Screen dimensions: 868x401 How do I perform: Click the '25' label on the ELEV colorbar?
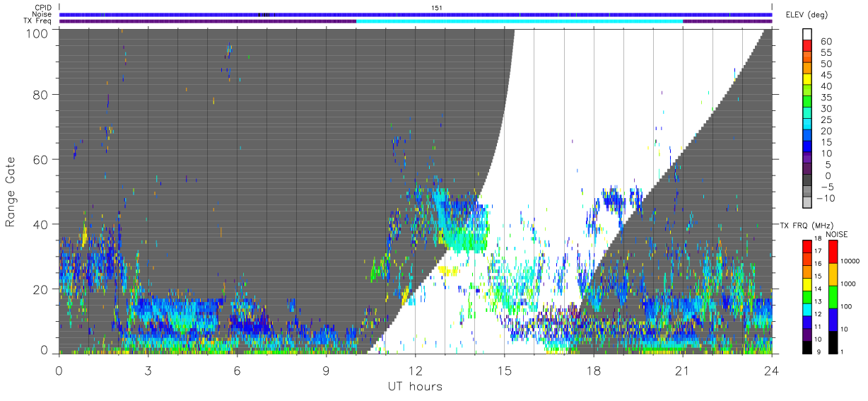(827, 120)
